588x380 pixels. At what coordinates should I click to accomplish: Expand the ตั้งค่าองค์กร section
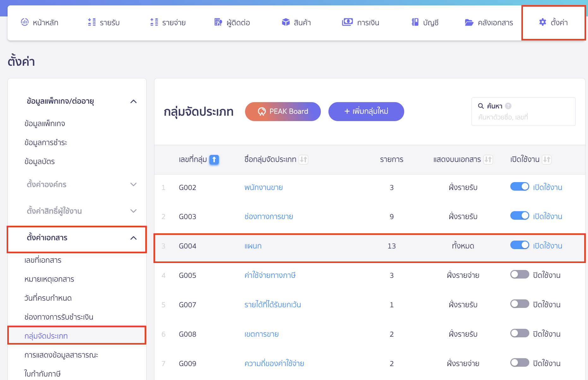tap(134, 184)
